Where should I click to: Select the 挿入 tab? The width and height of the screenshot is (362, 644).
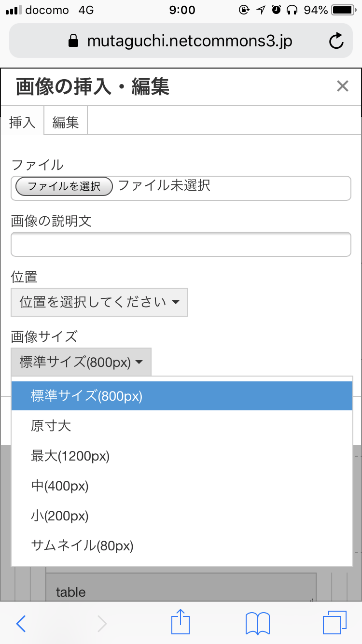pyautogui.click(x=22, y=122)
